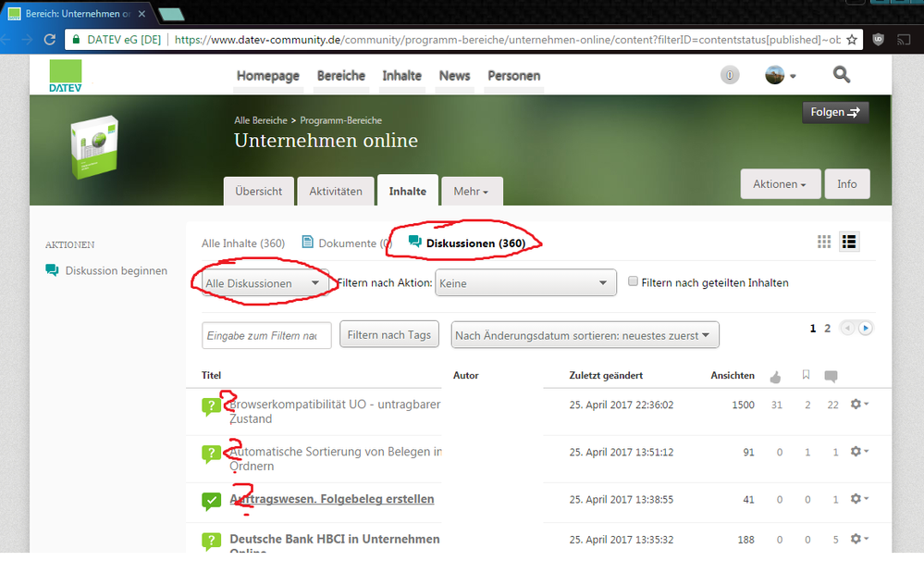This screenshot has width=924, height=561.
Task: Open Automatische Sortierung von Belegen discussion
Action: [336, 458]
